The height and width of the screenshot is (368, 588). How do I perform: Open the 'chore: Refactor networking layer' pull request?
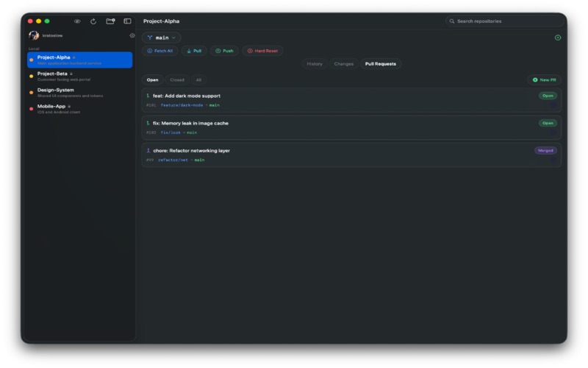click(351, 155)
